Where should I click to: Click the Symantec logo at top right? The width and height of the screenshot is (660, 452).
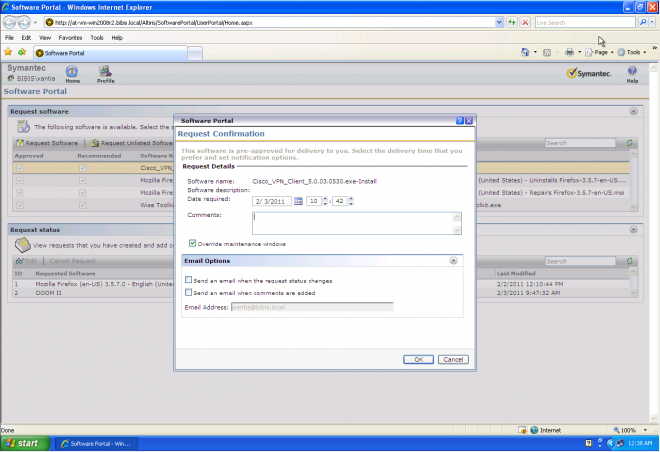coord(588,73)
